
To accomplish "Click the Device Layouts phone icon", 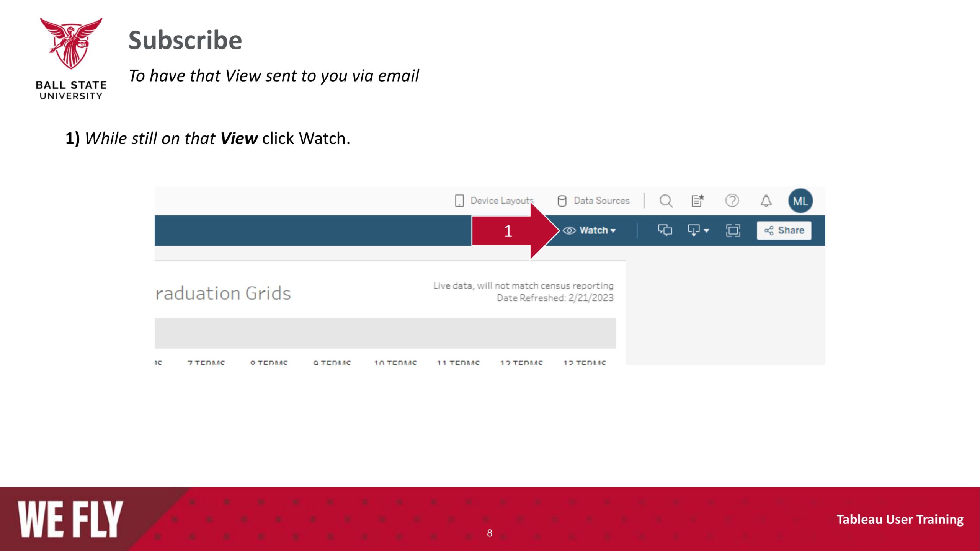I will tap(459, 200).
